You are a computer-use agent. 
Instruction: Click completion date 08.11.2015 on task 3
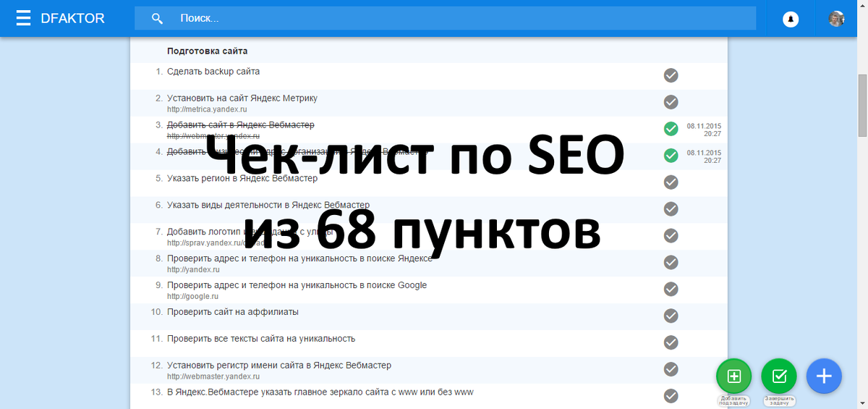pos(704,130)
